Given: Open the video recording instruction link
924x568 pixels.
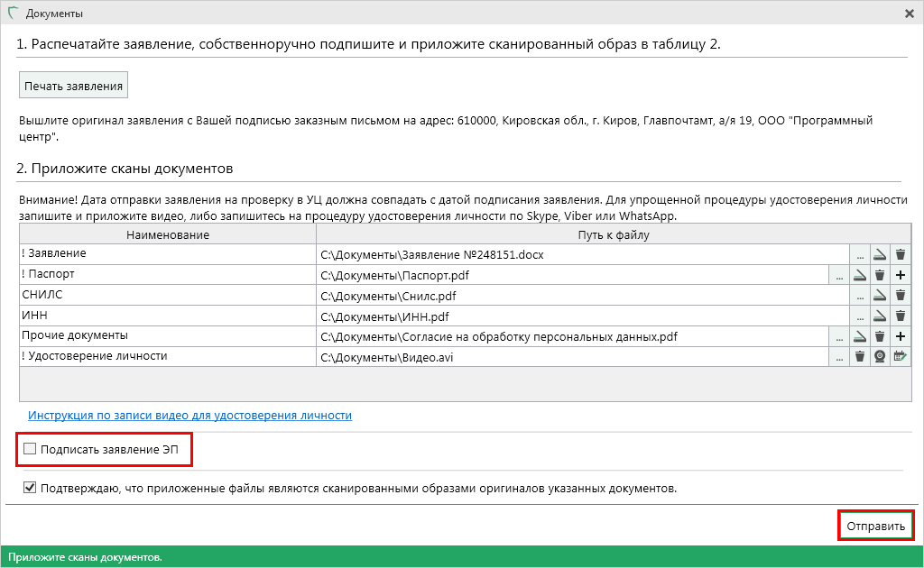Looking at the screenshot, I should pyautogui.click(x=189, y=416).
